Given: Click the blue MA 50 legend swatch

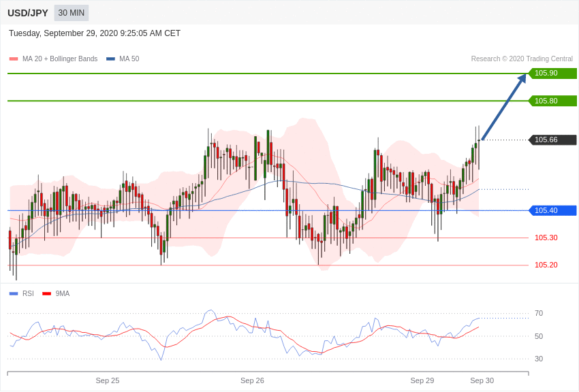Looking at the screenshot, I should 110,59.
